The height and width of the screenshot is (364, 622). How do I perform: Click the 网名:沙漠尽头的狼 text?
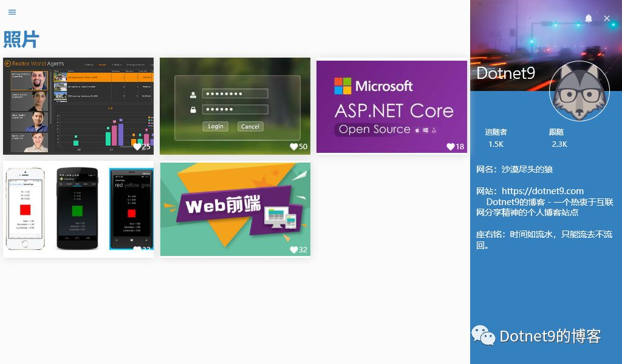point(514,169)
